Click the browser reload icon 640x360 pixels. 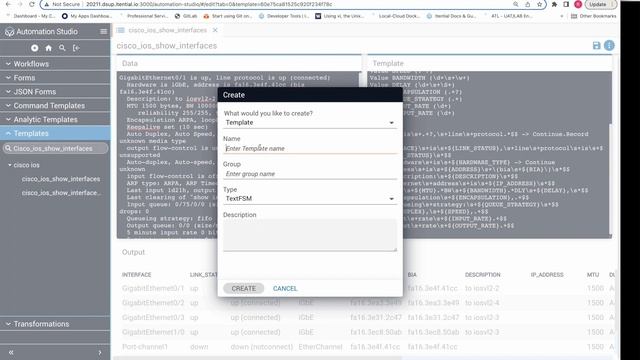pyautogui.click(x=32, y=4)
